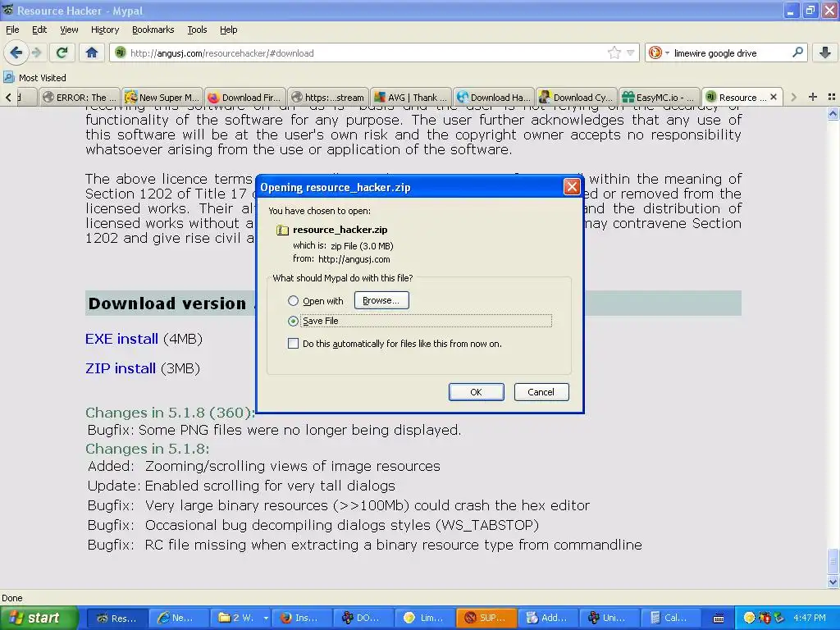
Task: Check Do this automatically for files like this
Action: (293, 344)
